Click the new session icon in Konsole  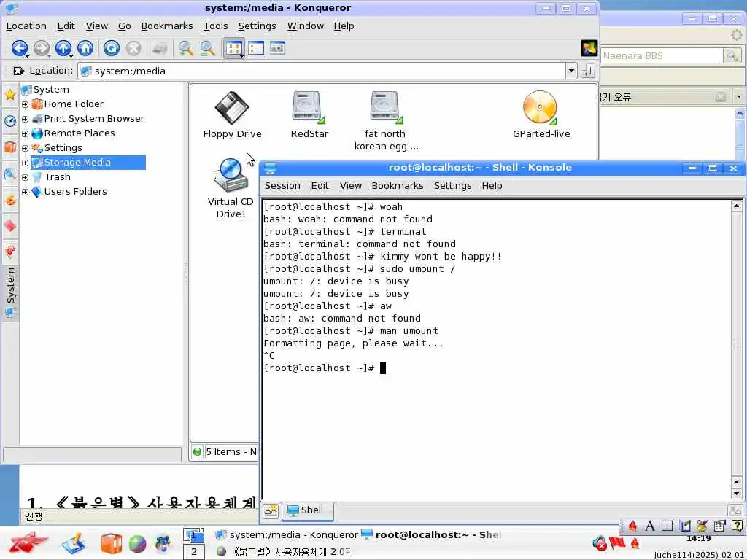(x=271, y=511)
